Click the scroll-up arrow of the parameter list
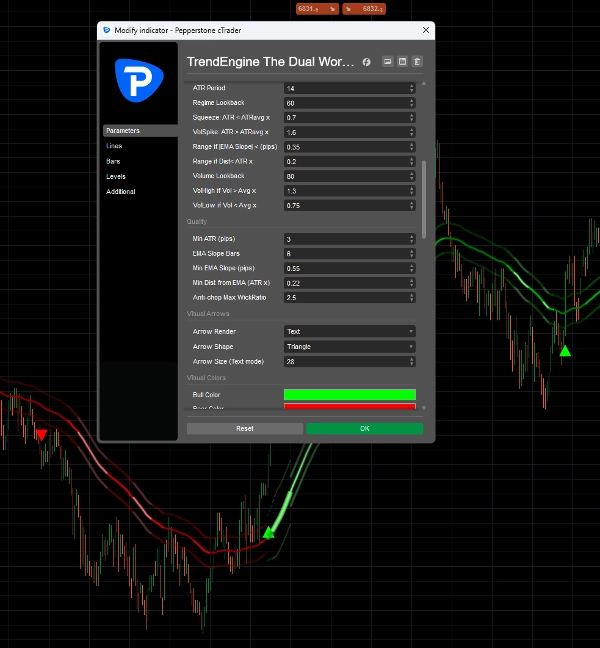The width and height of the screenshot is (600, 648). point(424,84)
